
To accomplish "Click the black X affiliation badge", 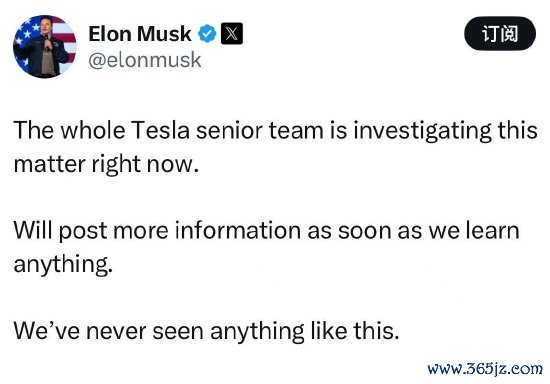I will pyautogui.click(x=232, y=34).
